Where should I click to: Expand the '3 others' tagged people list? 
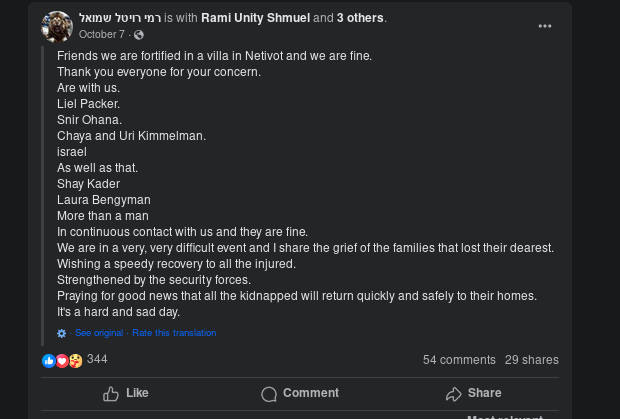click(360, 18)
